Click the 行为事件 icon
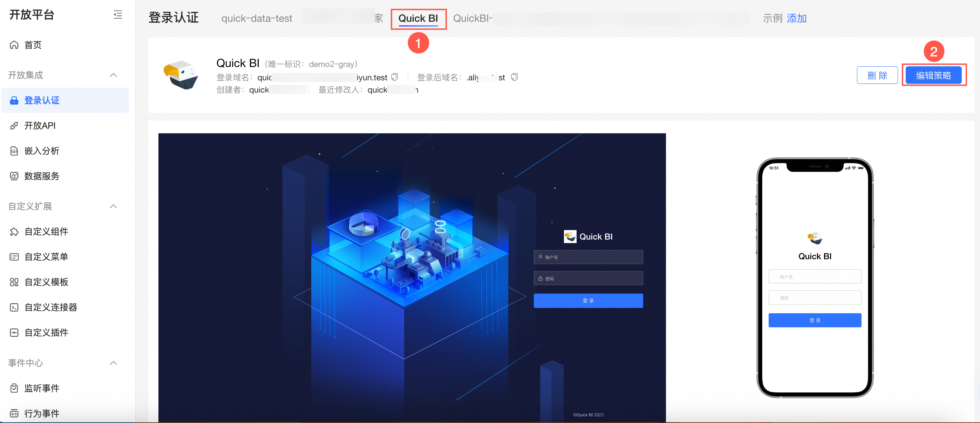This screenshot has width=980, height=423. click(14, 413)
